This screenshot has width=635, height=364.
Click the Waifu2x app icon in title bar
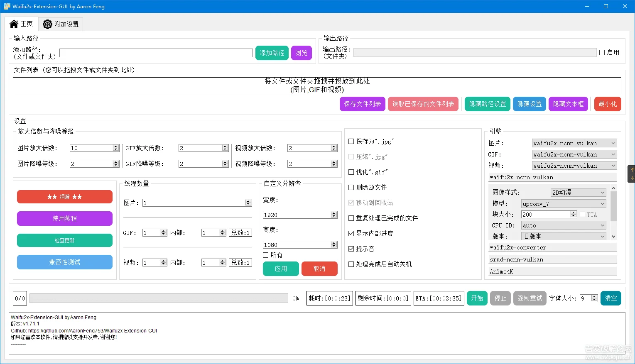[x=7, y=6]
